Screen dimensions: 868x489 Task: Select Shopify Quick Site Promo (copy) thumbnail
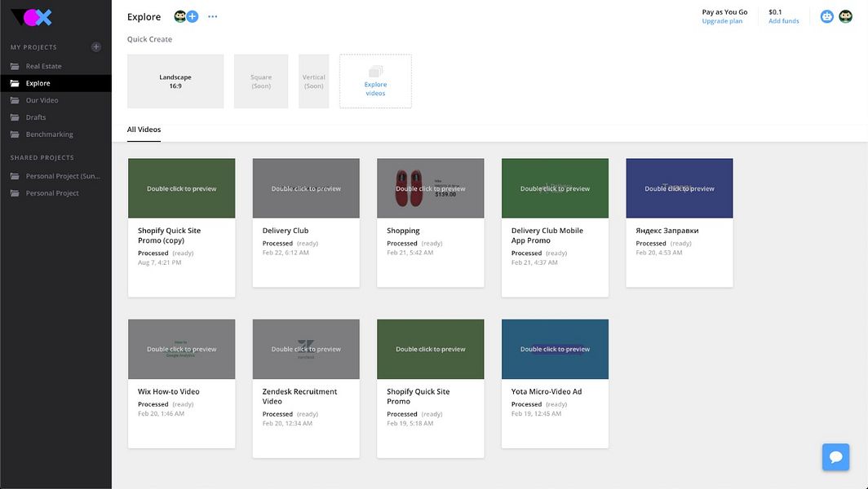click(x=182, y=188)
